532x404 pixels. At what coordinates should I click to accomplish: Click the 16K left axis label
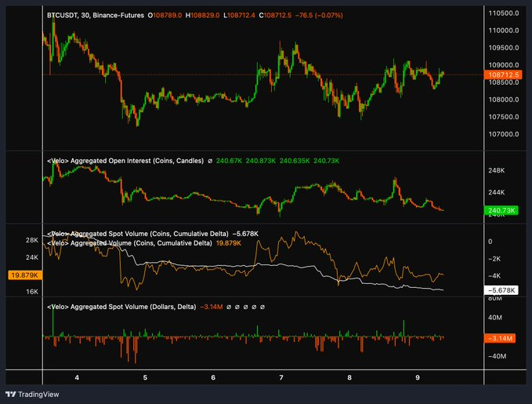click(32, 292)
